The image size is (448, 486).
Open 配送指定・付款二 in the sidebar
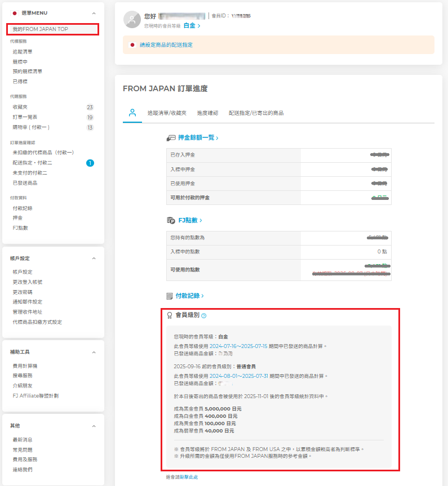pos(32,163)
